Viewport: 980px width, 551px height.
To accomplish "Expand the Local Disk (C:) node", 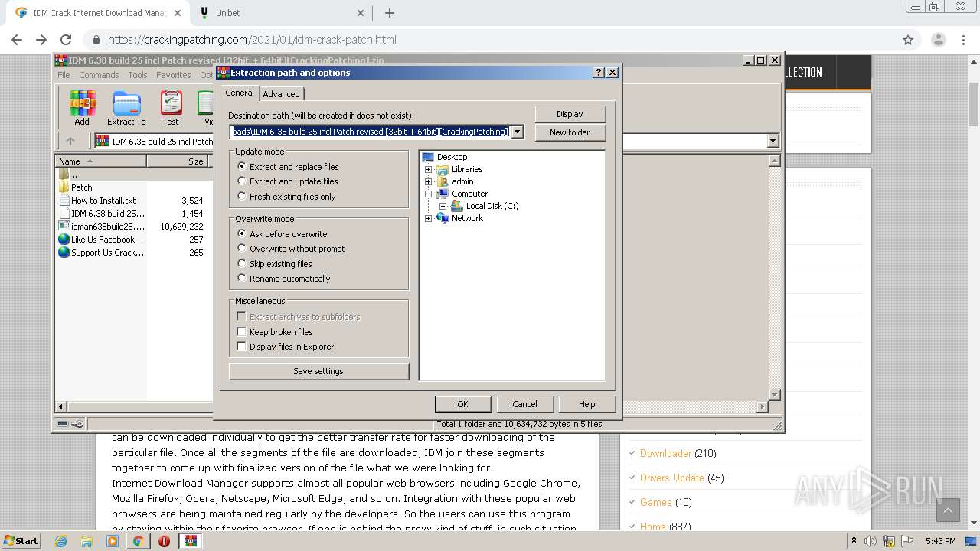I will (443, 206).
